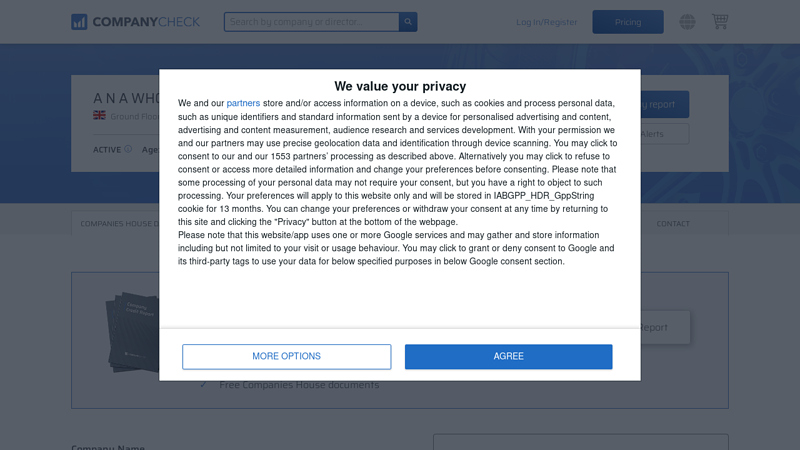
Task: Click the Free Companies House documents text
Action: [299, 385]
